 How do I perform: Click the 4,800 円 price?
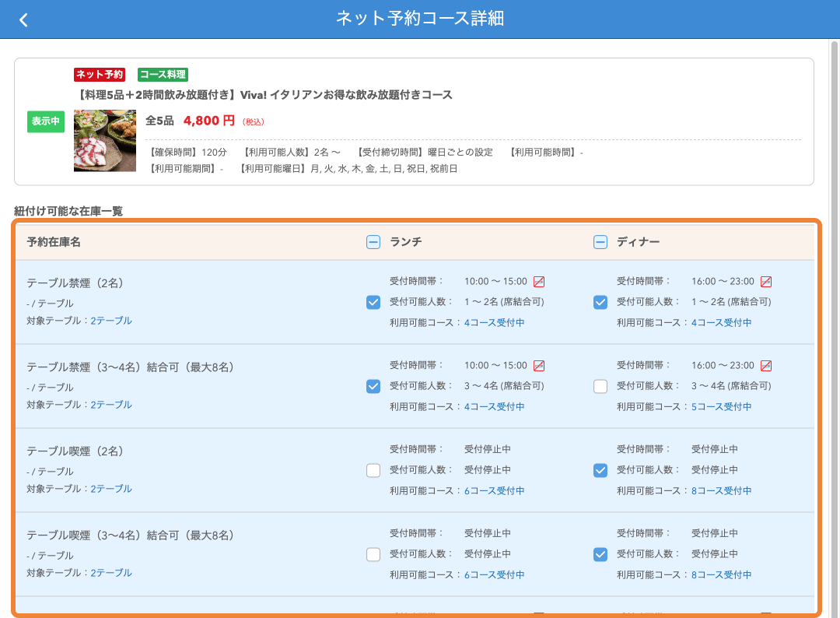(209, 121)
